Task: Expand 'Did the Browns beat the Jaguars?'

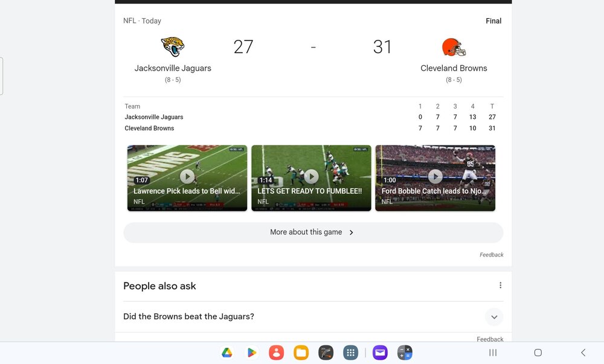Action: point(313,317)
